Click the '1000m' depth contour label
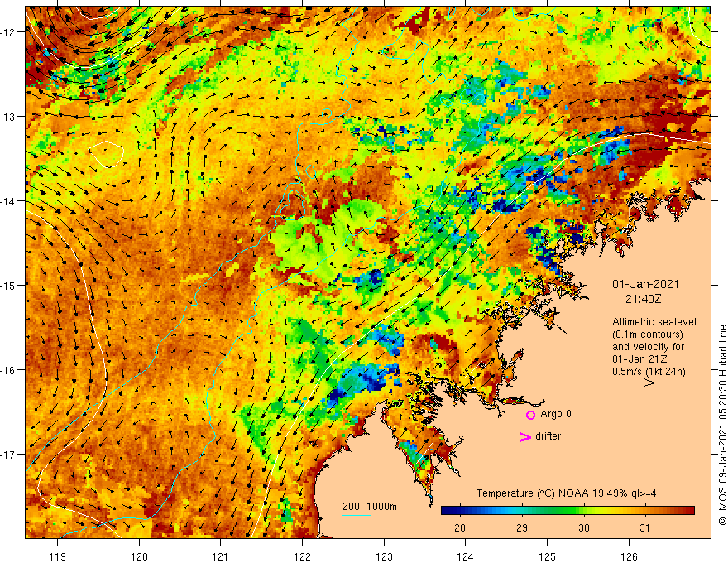The width and height of the screenshot is (728, 563). pos(381,507)
